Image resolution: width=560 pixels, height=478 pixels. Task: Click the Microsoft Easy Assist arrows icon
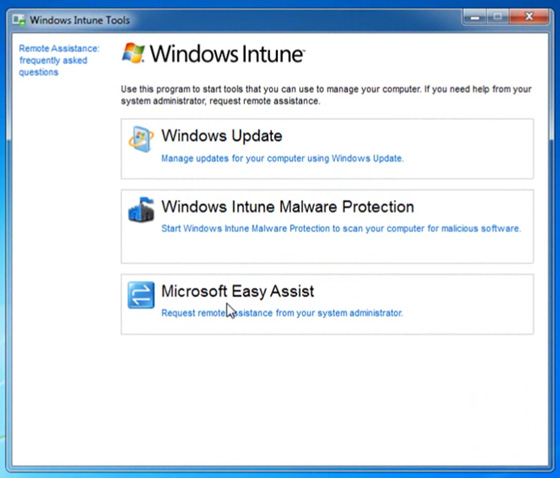141,295
